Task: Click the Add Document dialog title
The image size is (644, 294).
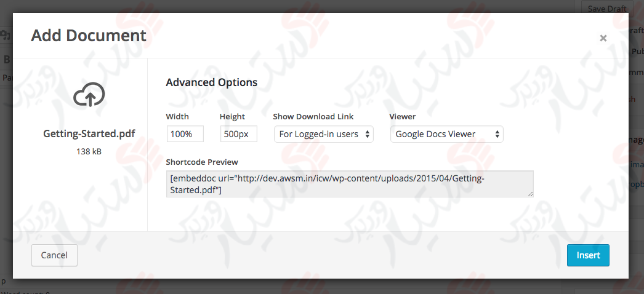Action: tap(89, 36)
